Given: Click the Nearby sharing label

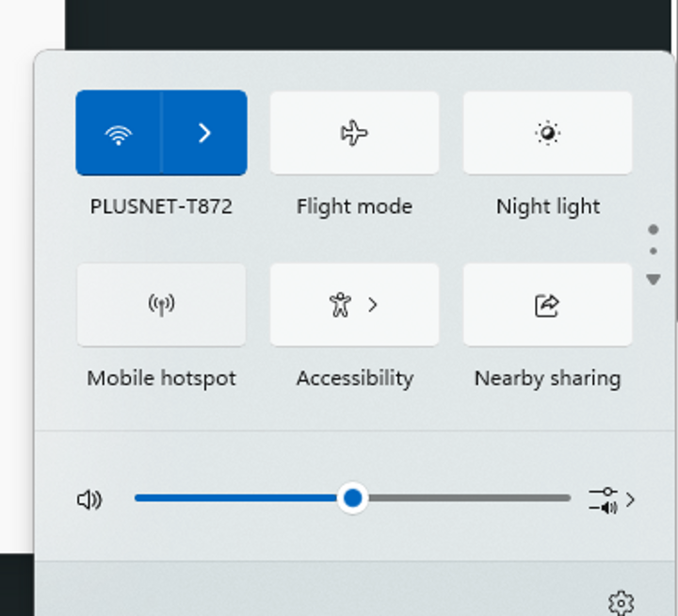Looking at the screenshot, I should point(548,379).
